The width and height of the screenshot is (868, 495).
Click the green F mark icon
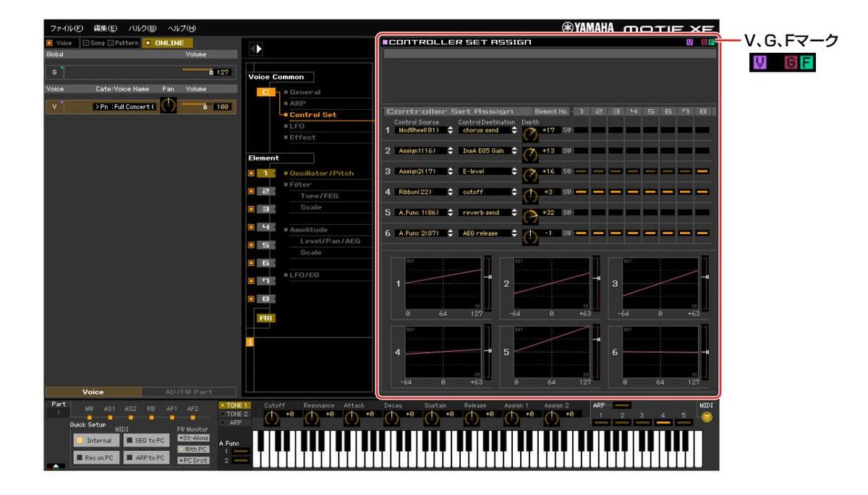pyautogui.click(x=711, y=43)
